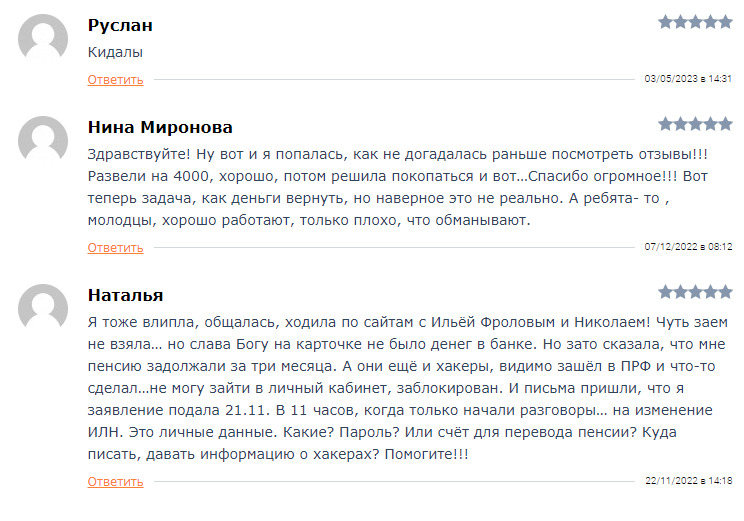Click the author name Нина Миронова
The width and height of the screenshot is (744, 521).
[160, 127]
